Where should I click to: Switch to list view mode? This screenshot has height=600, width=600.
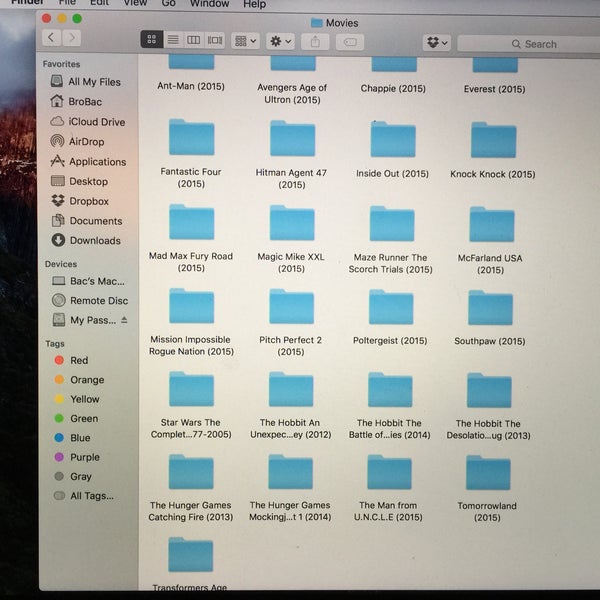tap(173, 39)
